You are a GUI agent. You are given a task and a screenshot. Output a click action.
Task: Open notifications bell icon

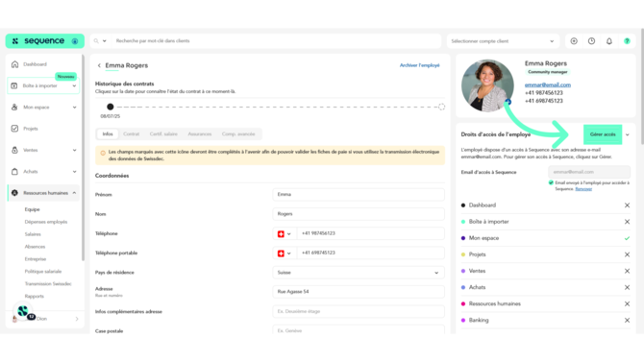pos(609,41)
